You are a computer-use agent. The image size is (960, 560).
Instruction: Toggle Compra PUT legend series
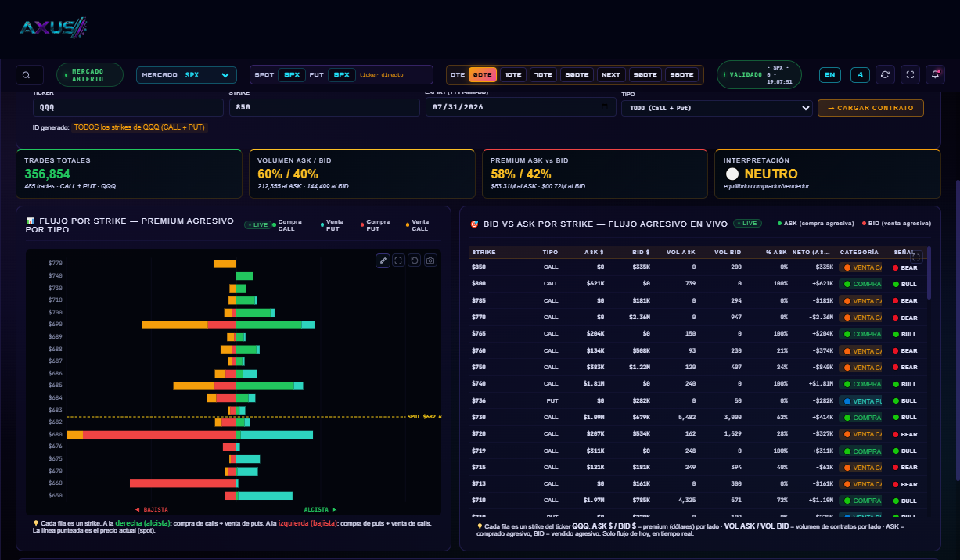(376, 225)
